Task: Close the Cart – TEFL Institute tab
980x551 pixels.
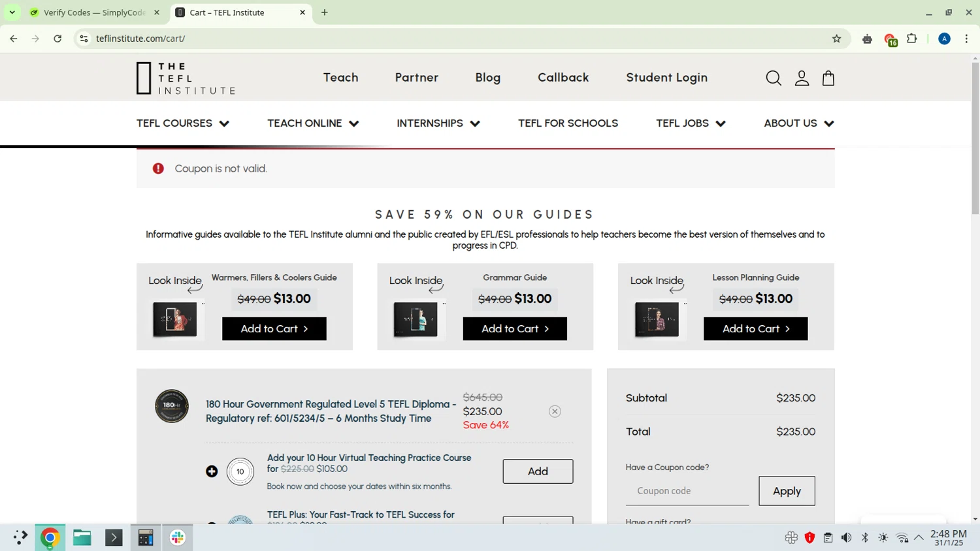Action: point(302,12)
